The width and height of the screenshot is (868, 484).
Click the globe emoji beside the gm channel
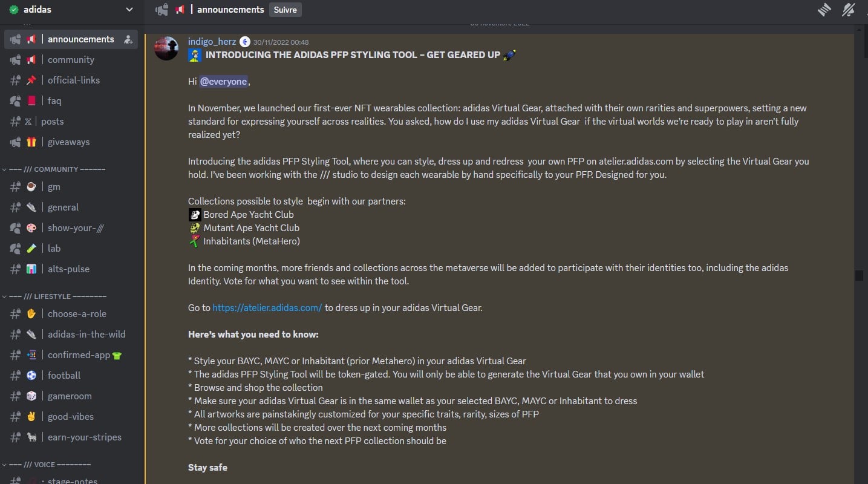tap(31, 187)
